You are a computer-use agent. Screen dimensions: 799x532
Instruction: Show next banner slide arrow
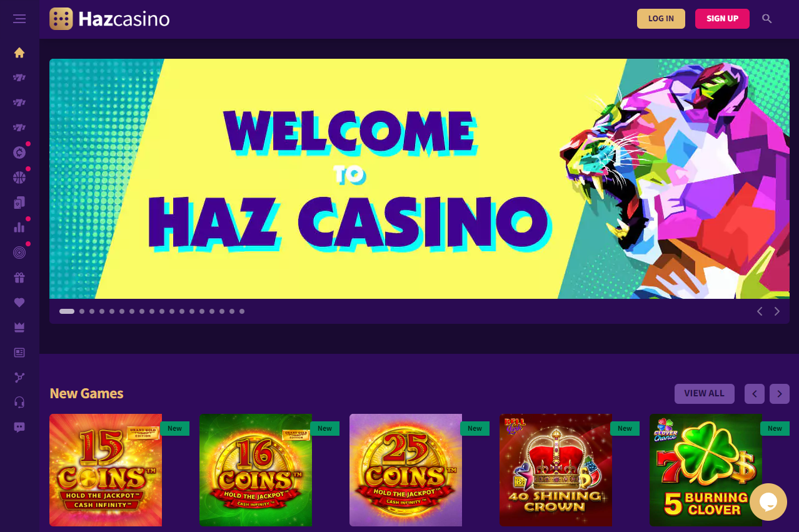(x=777, y=311)
